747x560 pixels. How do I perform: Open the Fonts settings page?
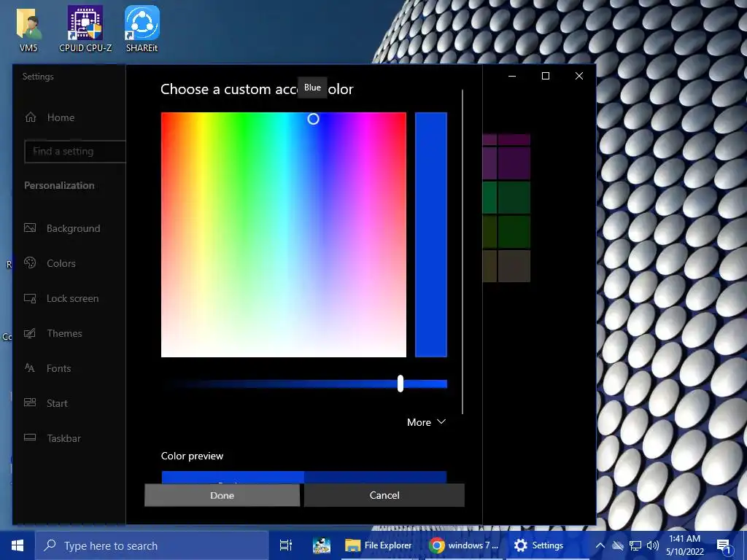click(58, 368)
